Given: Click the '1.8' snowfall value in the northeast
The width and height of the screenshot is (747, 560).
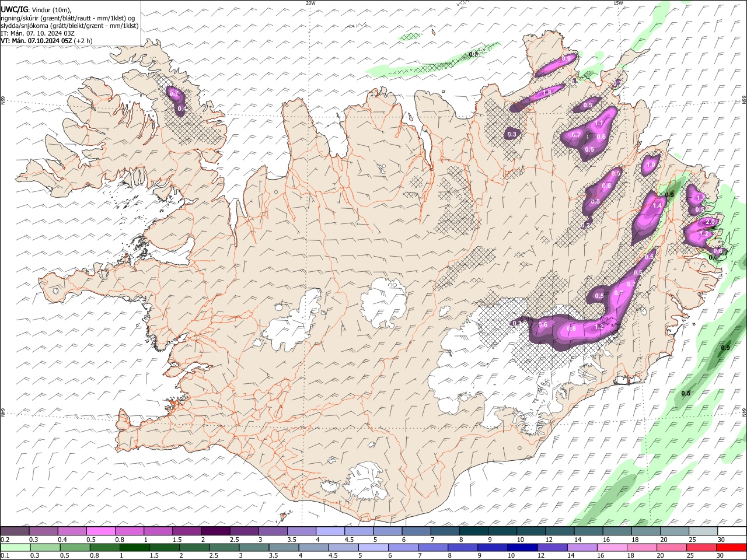Looking at the screenshot, I should coord(547,92).
